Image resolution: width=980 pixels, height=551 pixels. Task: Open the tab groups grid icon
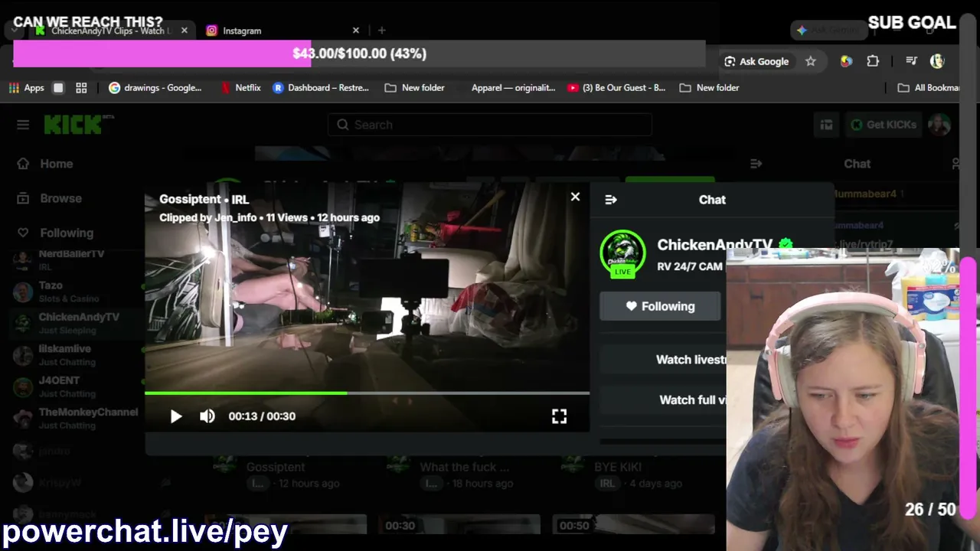point(81,88)
